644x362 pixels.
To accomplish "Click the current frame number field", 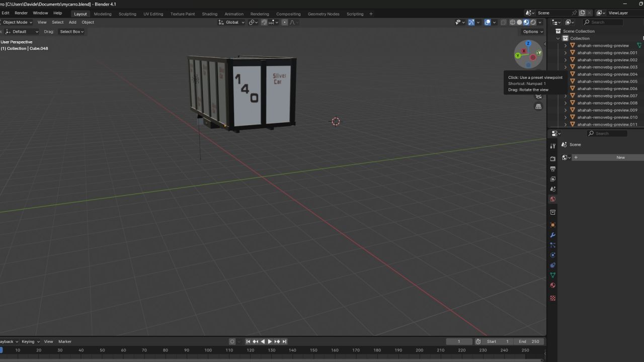I will point(459,341).
